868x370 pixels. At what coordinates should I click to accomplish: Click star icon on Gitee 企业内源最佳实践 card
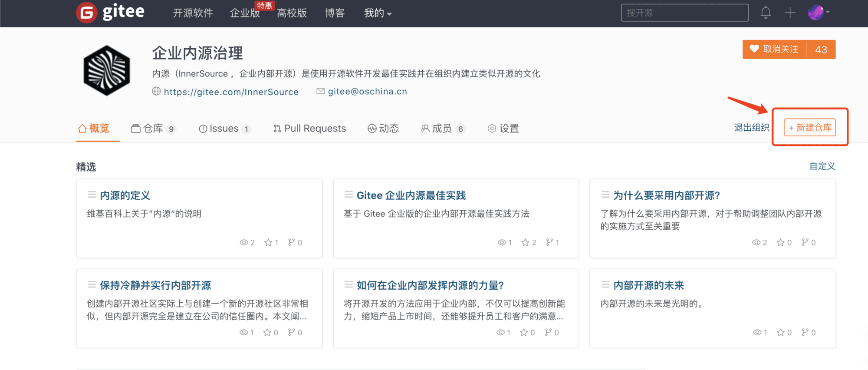click(x=525, y=242)
